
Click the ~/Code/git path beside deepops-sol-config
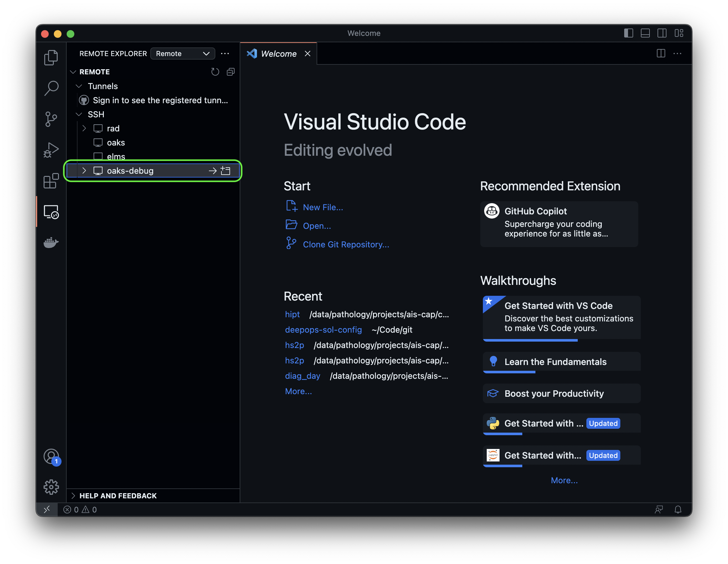392,330
